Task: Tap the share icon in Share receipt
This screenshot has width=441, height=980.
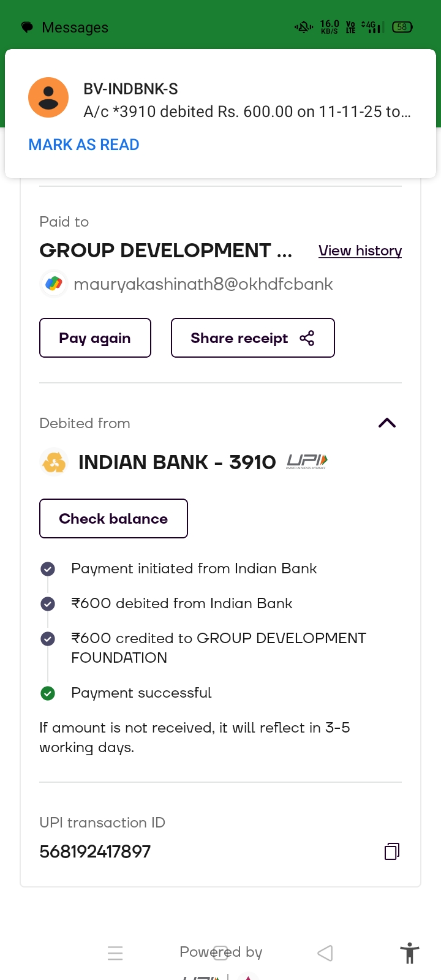Action: [307, 338]
